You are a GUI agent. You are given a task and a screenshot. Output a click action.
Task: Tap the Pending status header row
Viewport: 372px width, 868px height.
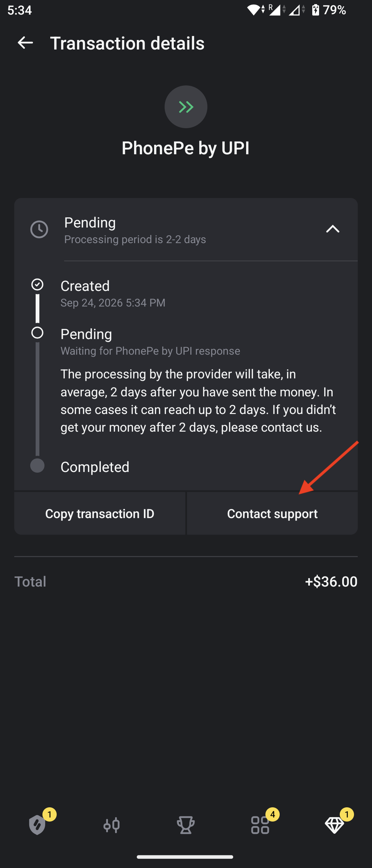click(x=186, y=230)
